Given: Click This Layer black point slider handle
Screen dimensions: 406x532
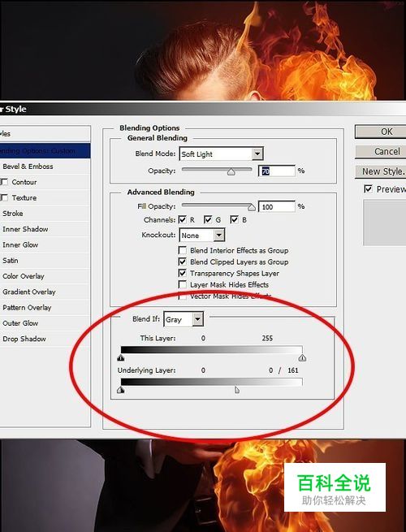Looking at the screenshot, I should coord(121,357).
